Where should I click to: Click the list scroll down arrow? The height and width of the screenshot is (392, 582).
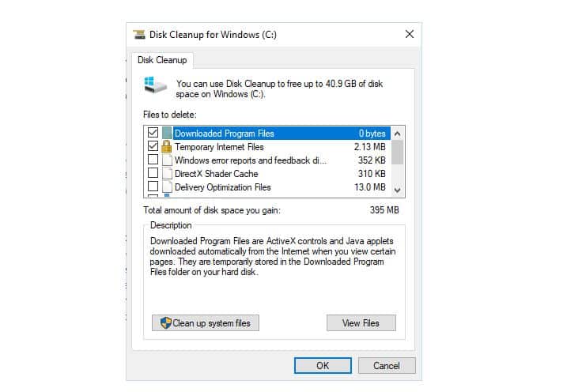(397, 190)
